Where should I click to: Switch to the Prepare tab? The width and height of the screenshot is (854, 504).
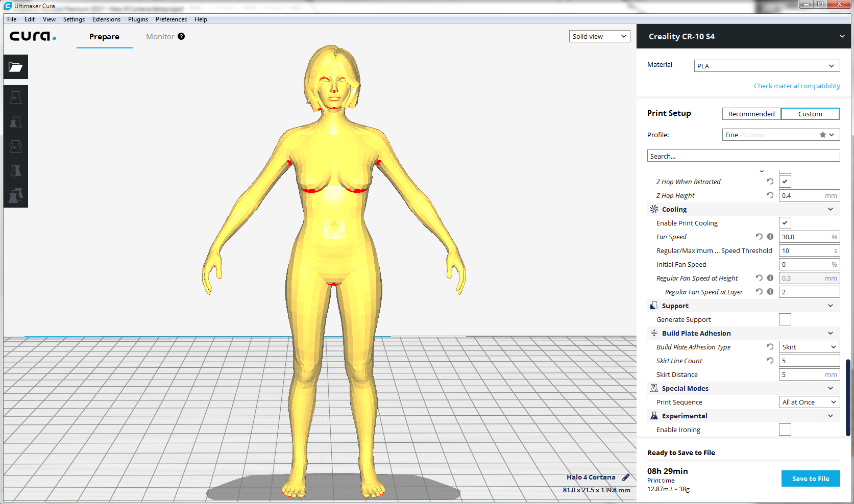tap(104, 37)
